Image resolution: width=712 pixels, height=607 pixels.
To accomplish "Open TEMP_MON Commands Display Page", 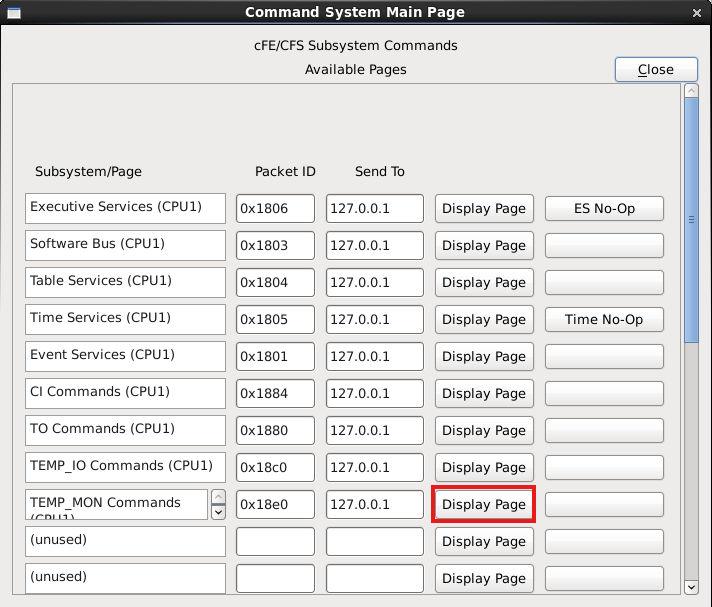I will pyautogui.click(x=483, y=505).
